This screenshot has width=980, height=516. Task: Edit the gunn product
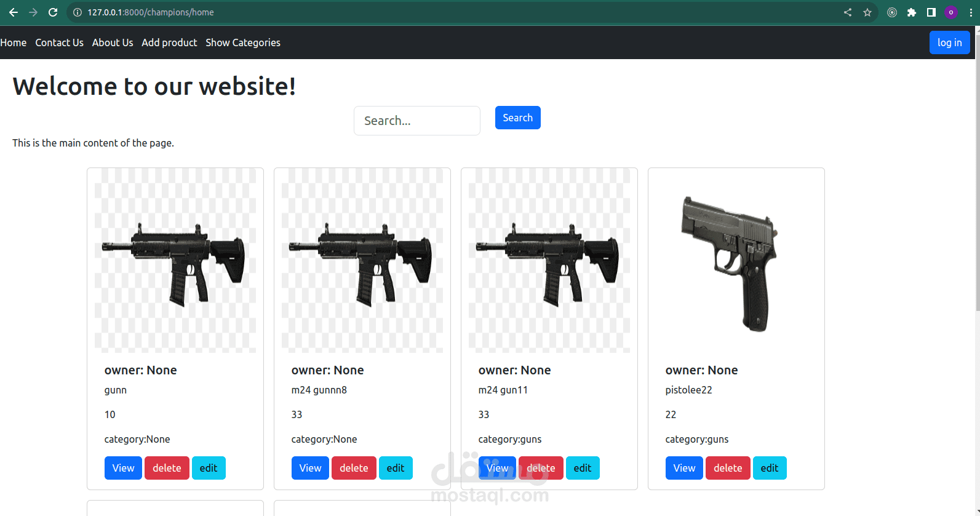pyautogui.click(x=209, y=468)
